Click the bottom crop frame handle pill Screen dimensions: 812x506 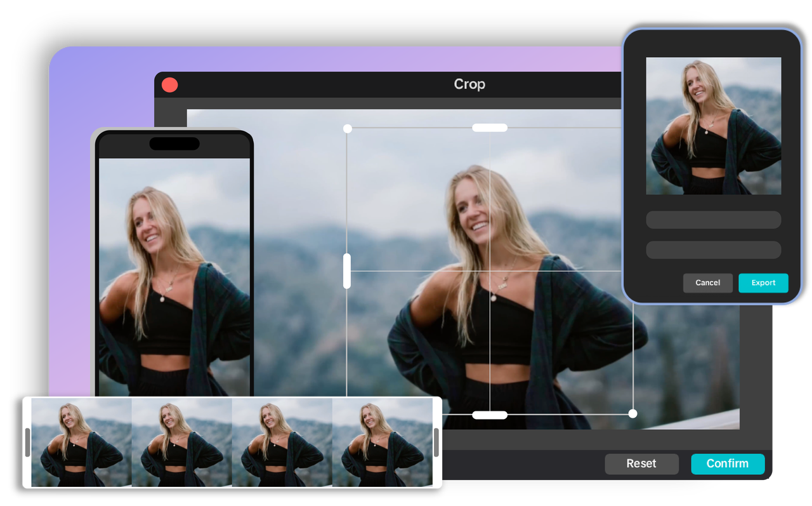489,415
